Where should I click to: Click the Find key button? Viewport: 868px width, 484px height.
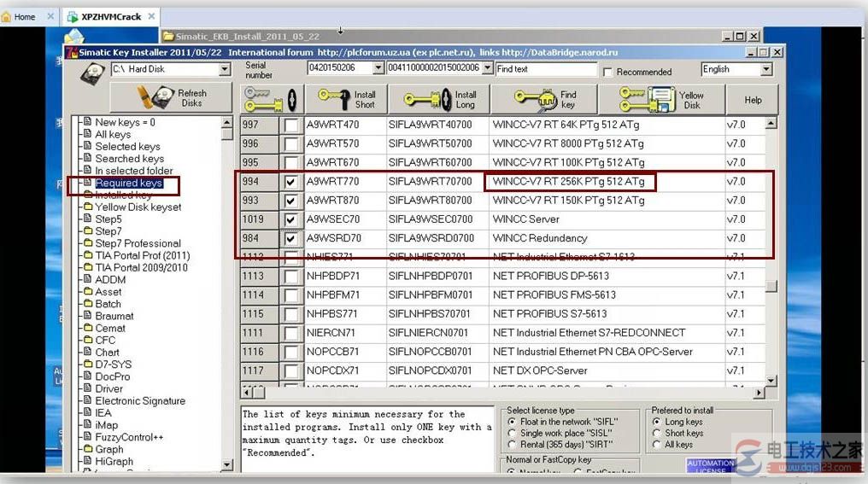click(545, 100)
